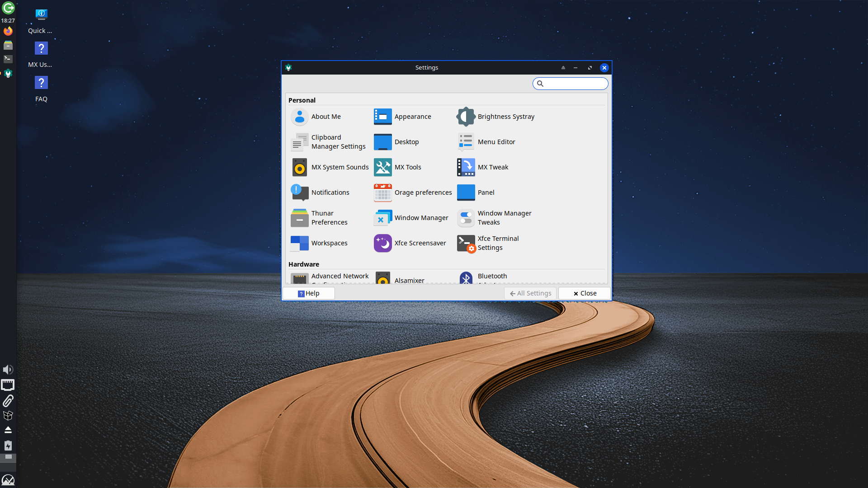868x488 pixels.
Task: Open the Settings window menu icon
Action: 288,68
